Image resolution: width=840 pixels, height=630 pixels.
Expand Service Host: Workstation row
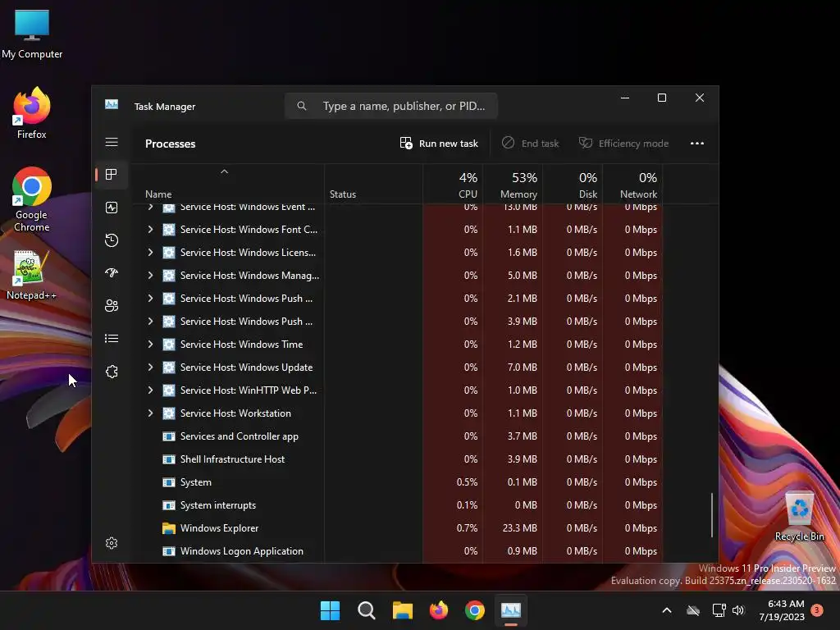(x=151, y=413)
